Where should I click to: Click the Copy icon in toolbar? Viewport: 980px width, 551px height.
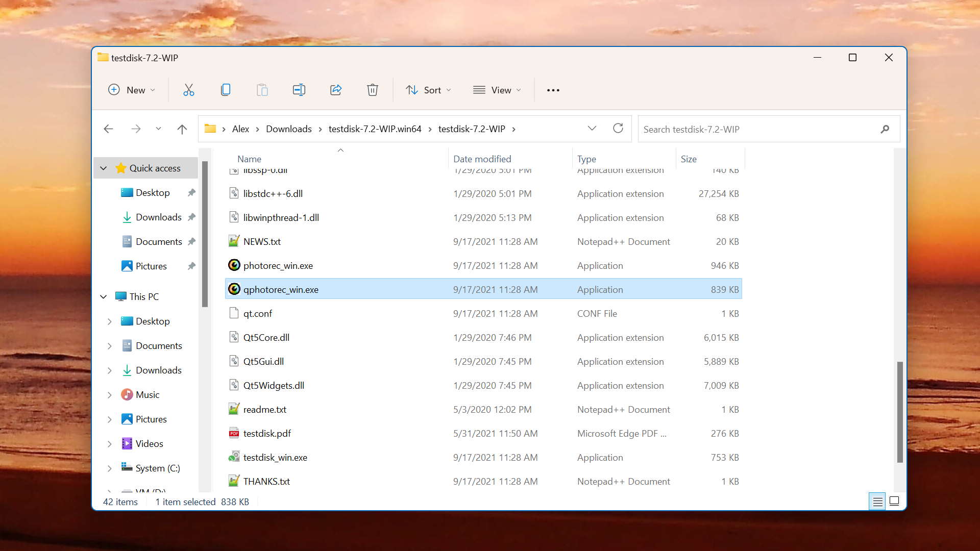(x=226, y=90)
